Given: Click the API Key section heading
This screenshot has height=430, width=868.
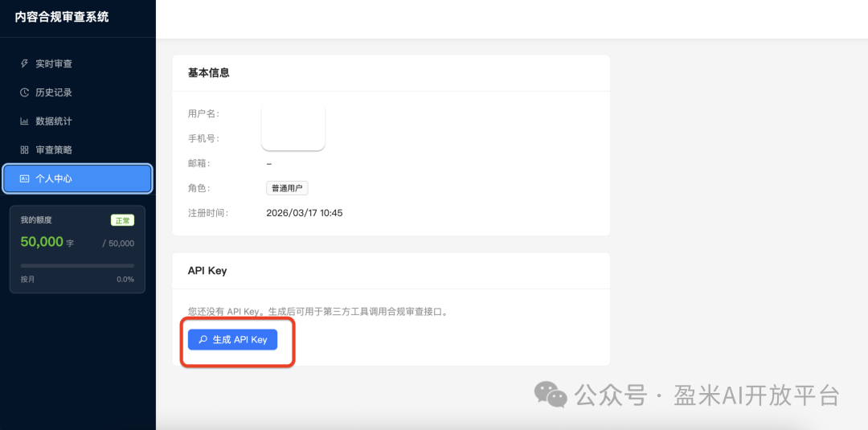Looking at the screenshot, I should pyautogui.click(x=207, y=271).
